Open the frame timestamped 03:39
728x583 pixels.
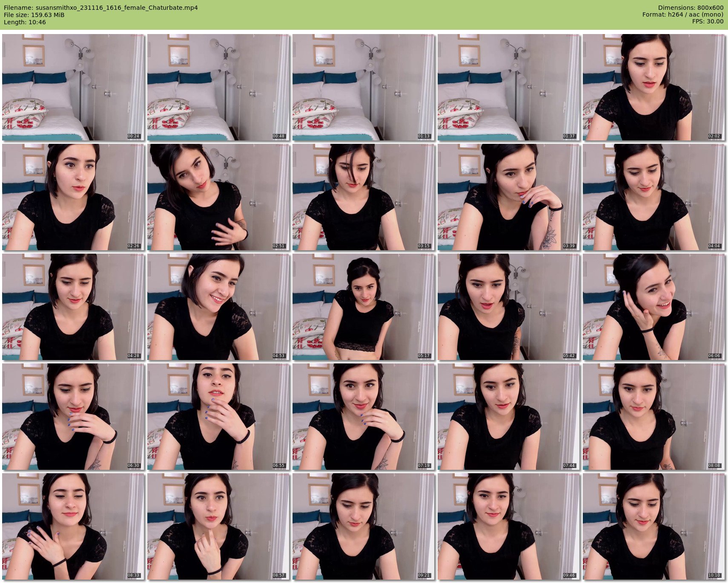(x=509, y=197)
